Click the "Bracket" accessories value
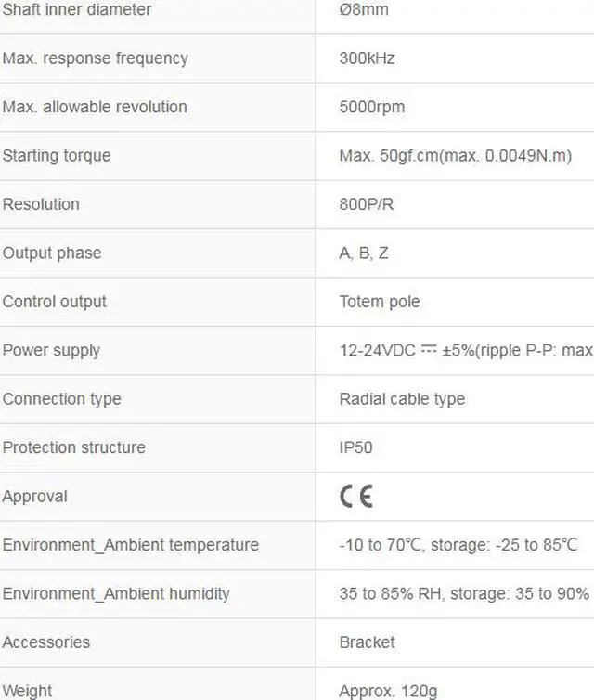This screenshot has height=700, width=594. pyautogui.click(x=367, y=642)
